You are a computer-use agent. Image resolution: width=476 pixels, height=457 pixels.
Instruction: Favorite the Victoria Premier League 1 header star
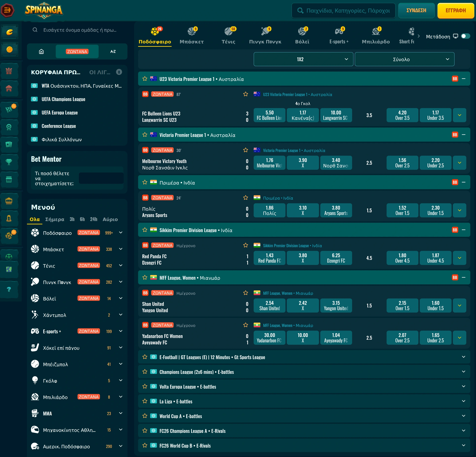[145, 135]
